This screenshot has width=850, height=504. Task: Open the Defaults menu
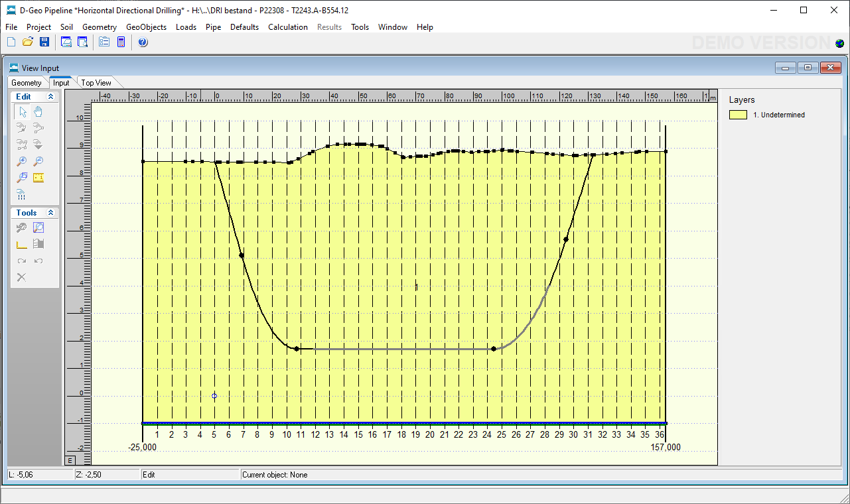pos(245,27)
